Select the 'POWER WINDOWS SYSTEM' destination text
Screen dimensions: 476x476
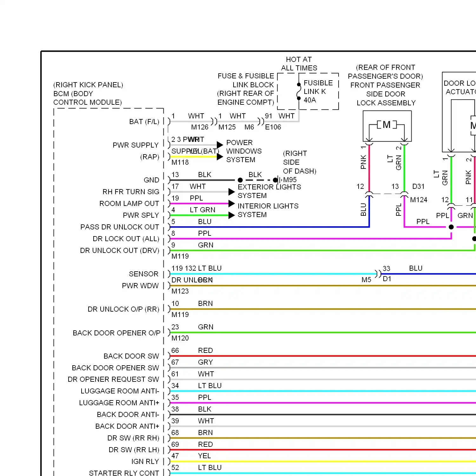click(x=244, y=151)
